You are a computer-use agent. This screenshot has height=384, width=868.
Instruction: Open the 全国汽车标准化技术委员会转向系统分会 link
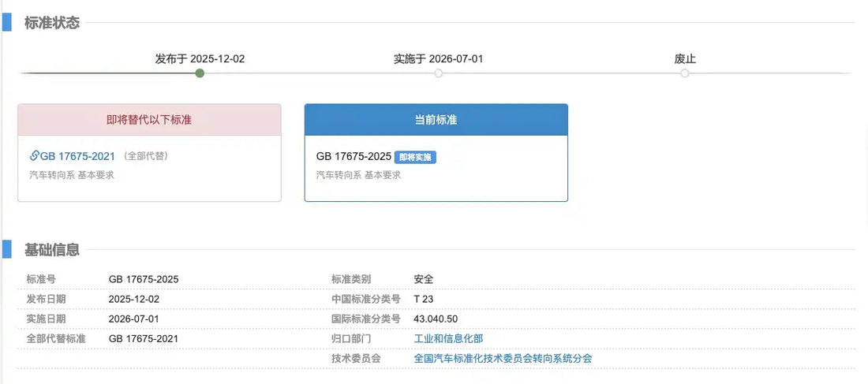(503, 359)
